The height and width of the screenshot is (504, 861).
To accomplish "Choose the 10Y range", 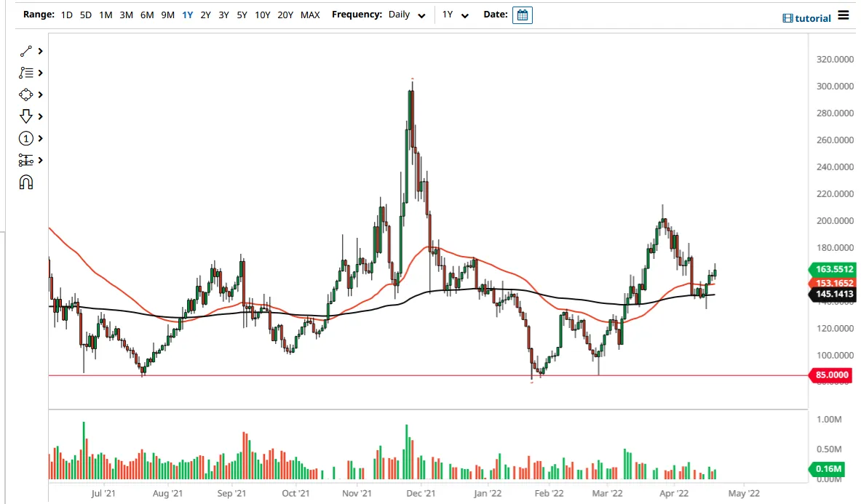I will (x=262, y=15).
